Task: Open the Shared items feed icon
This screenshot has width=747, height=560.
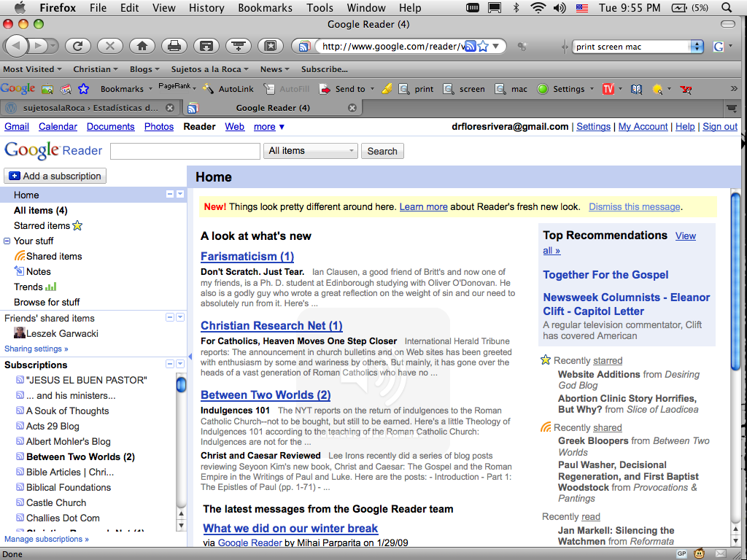Action: pos(20,256)
